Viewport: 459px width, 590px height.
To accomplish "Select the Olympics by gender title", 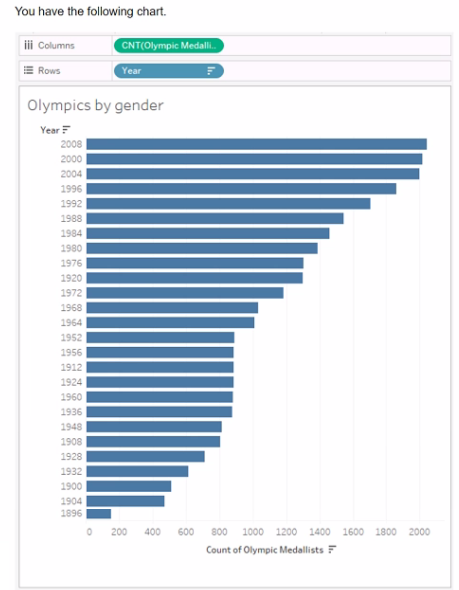I will click(95, 105).
